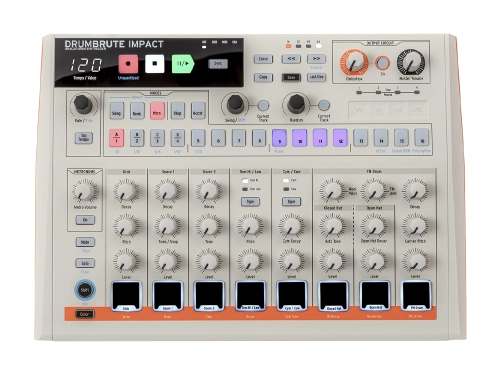Select Song mode

(116, 111)
